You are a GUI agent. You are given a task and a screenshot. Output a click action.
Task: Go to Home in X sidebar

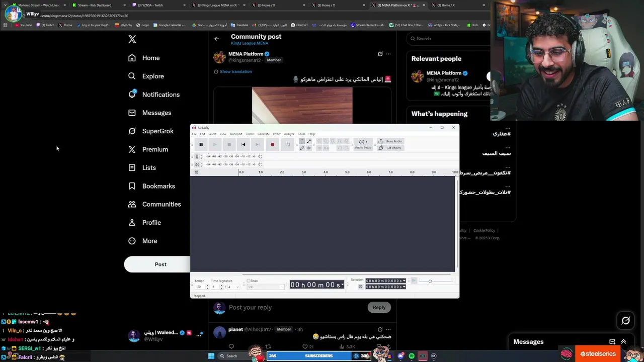[144, 58]
